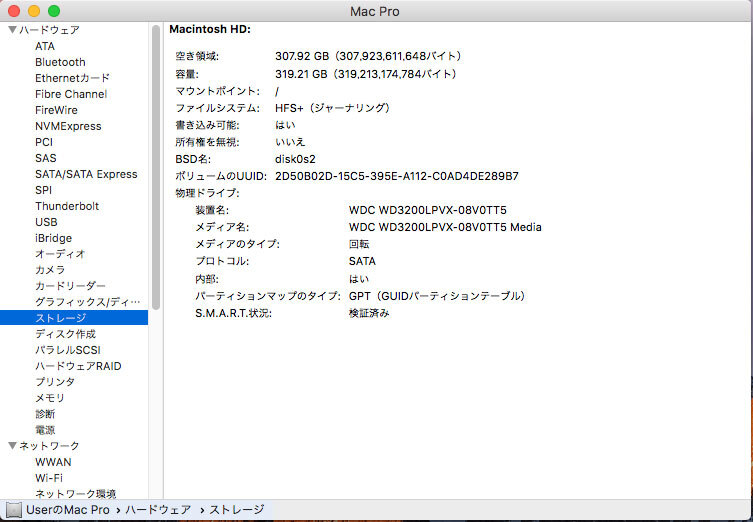The image size is (753, 522).
Task: Select SAS/SATA Express item
Action: pyautogui.click(x=86, y=174)
